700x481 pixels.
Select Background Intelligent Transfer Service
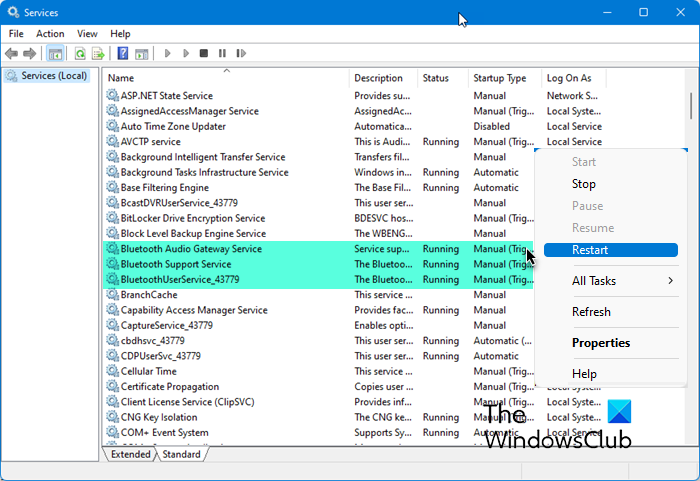click(203, 157)
